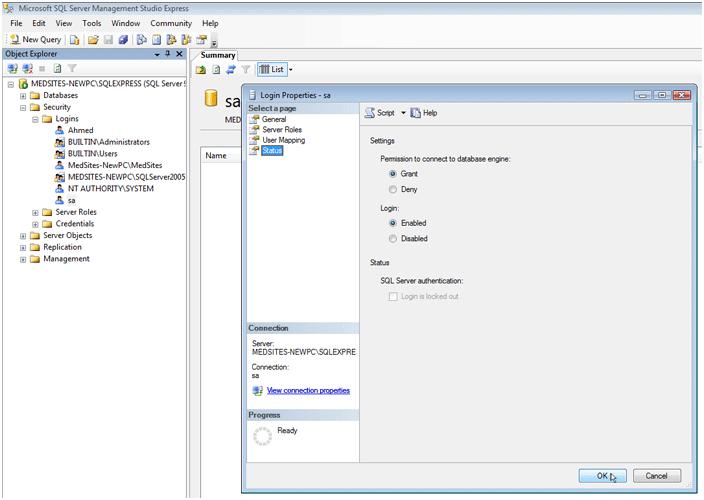The width and height of the screenshot is (704, 500).
Task: Open the Community menu
Action: pos(171,23)
